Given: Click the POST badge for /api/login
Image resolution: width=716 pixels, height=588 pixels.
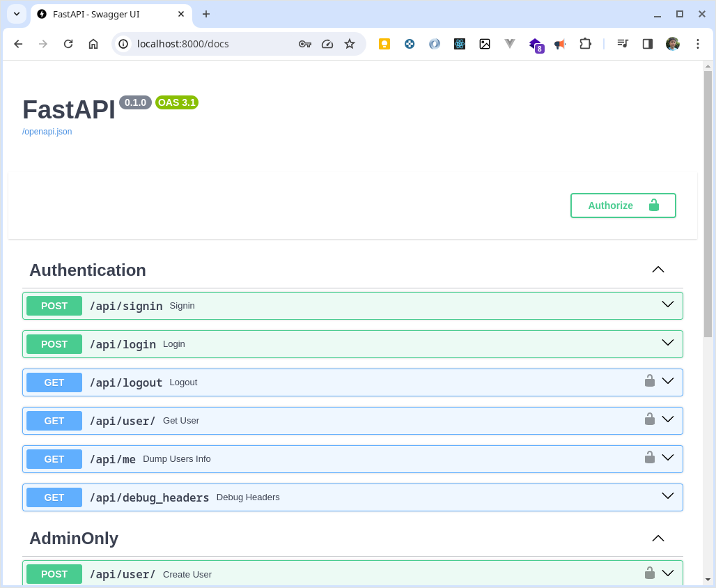Looking at the screenshot, I should (54, 344).
